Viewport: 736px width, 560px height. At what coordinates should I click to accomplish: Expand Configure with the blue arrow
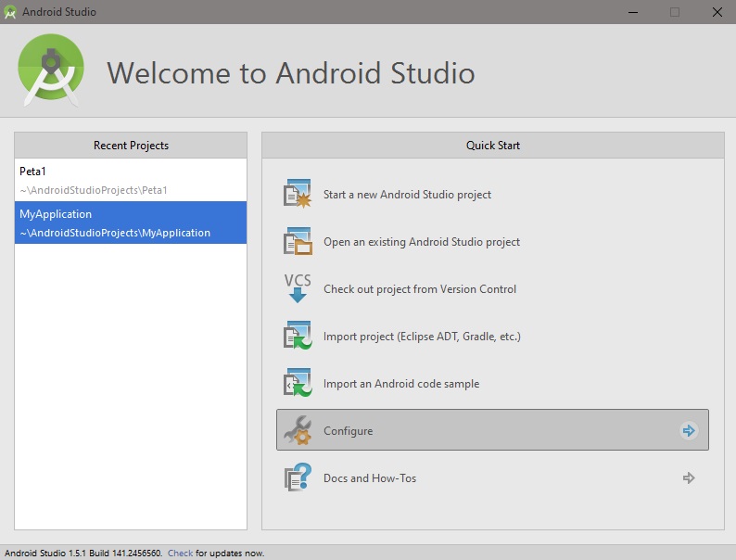coord(689,430)
